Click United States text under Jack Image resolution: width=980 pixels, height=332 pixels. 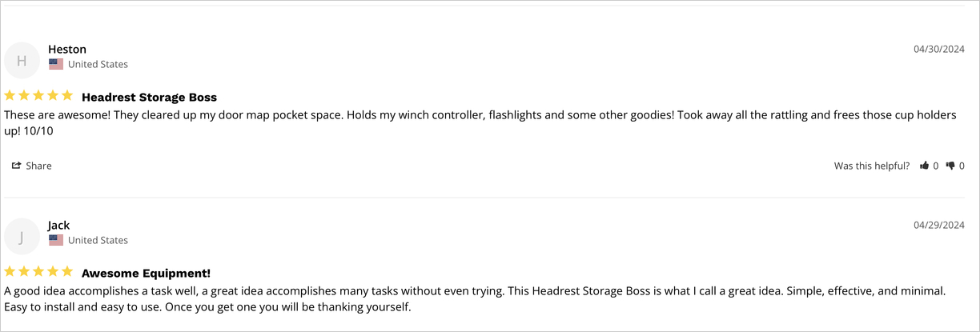point(98,240)
